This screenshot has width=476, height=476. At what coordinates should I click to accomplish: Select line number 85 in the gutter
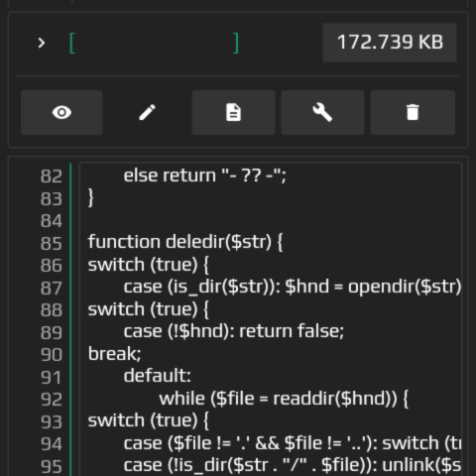tap(52, 243)
